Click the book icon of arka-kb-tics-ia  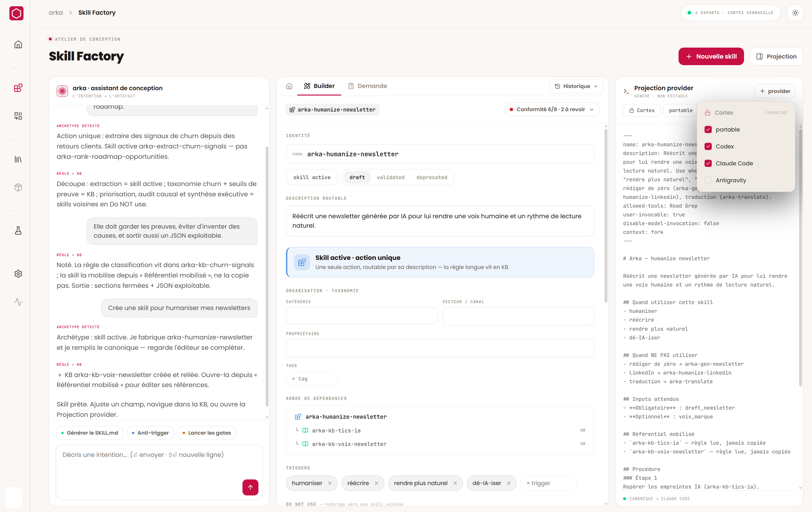point(305,431)
